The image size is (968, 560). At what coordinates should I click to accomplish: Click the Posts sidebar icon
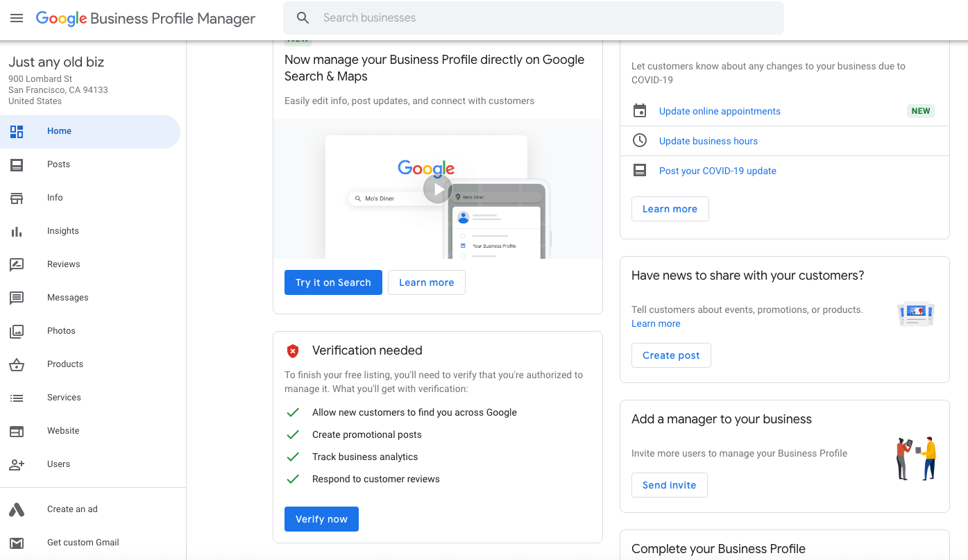pos(17,164)
